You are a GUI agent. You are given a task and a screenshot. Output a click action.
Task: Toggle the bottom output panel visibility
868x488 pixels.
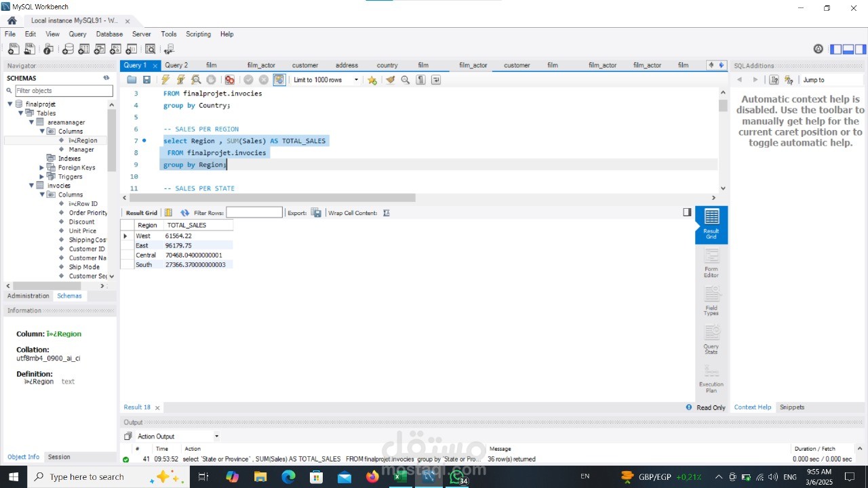[848, 49]
